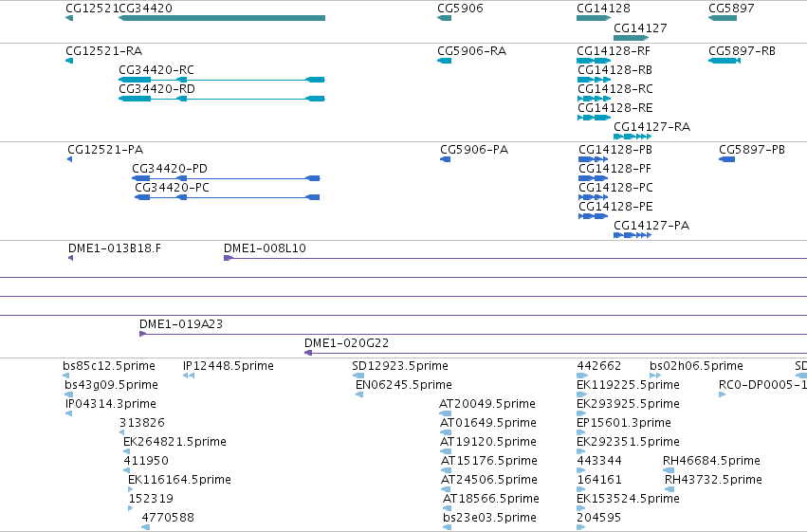Select EST AT15176.5prime
807x532 pixels.
pyautogui.click(x=489, y=461)
